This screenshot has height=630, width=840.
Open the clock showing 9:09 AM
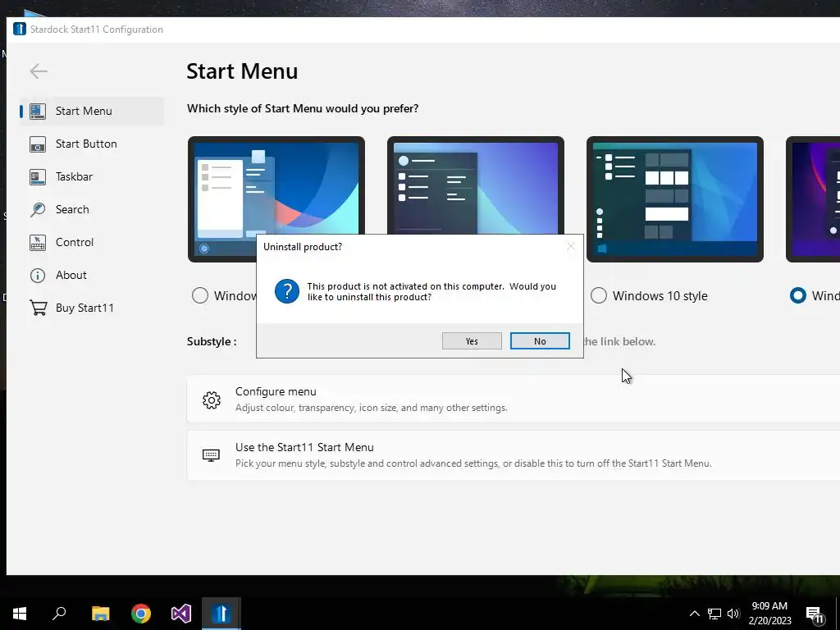click(769, 614)
